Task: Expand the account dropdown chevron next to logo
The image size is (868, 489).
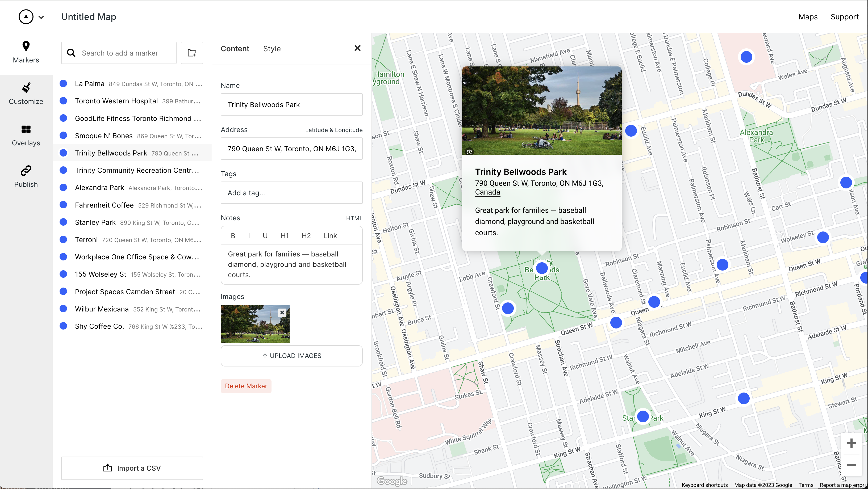Action: 41,17
